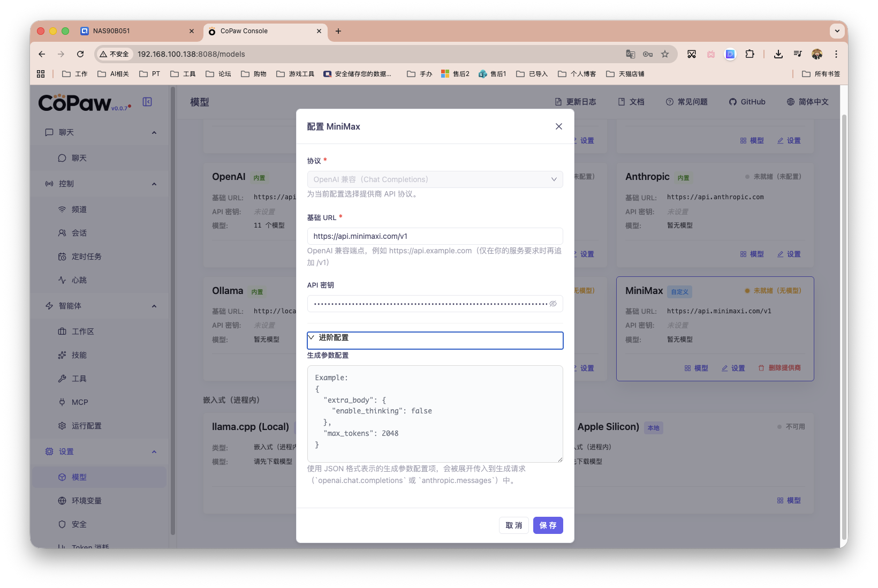This screenshot has width=878, height=588.
Task: Open the 售后2 bookmark
Action: pos(455,74)
